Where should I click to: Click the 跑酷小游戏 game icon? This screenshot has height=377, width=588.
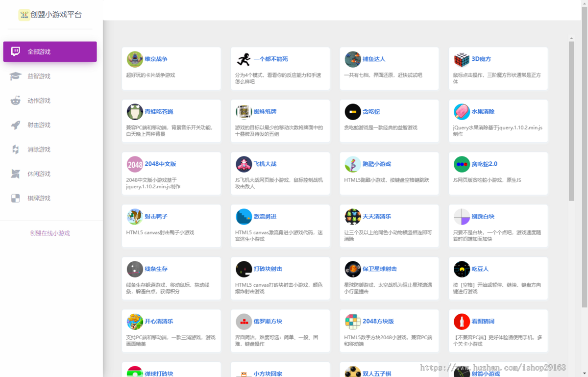[353, 164]
